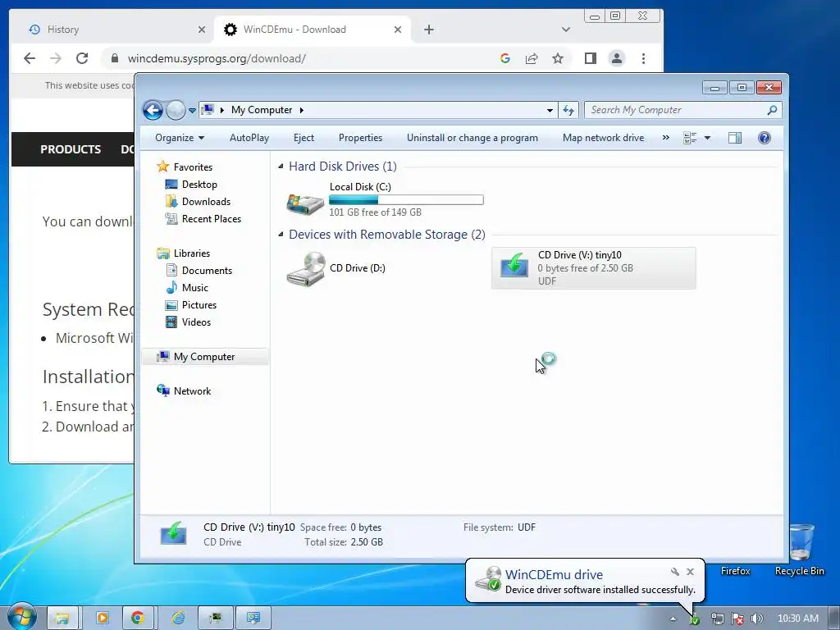The height and width of the screenshot is (630, 840).
Task: Click Local Disk C: free space bar
Action: [x=406, y=200]
